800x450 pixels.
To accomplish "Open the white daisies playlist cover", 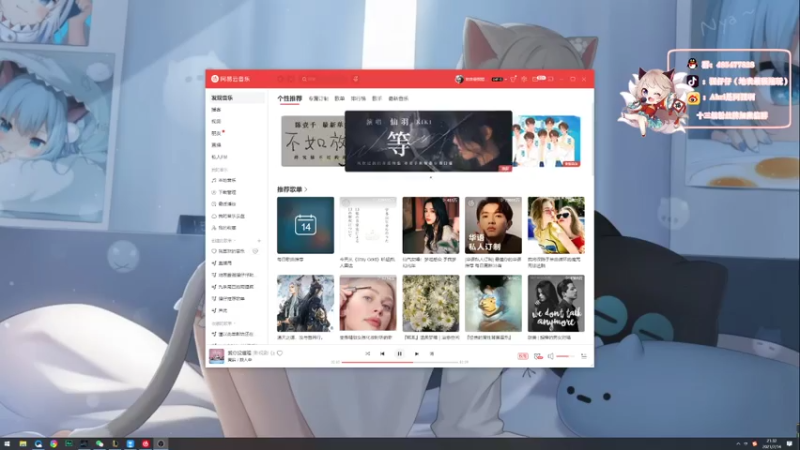I will point(430,303).
